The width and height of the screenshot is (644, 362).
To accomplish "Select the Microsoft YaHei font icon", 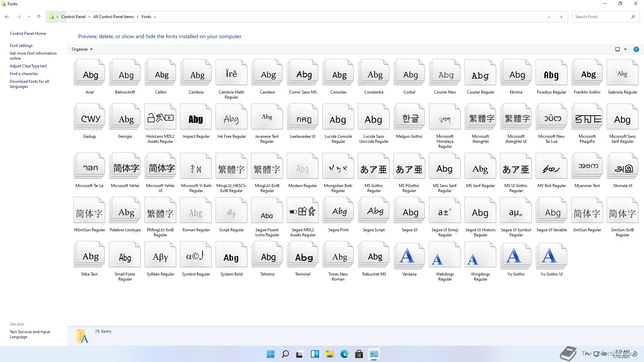I will tap(125, 166).
